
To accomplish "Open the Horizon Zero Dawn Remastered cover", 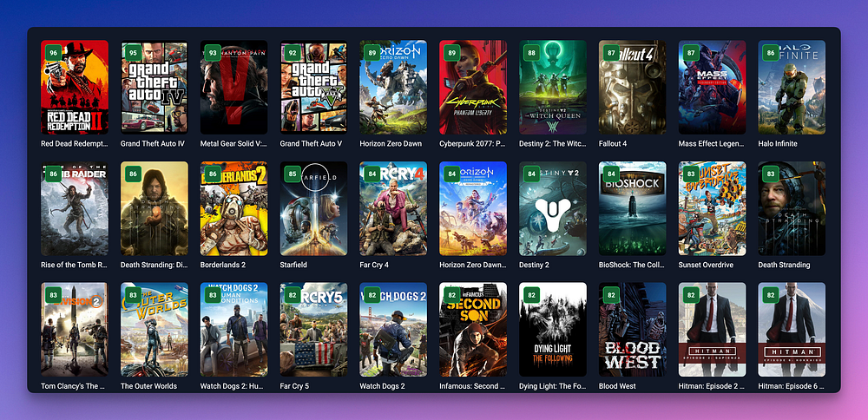I will (x=473, y=208).
